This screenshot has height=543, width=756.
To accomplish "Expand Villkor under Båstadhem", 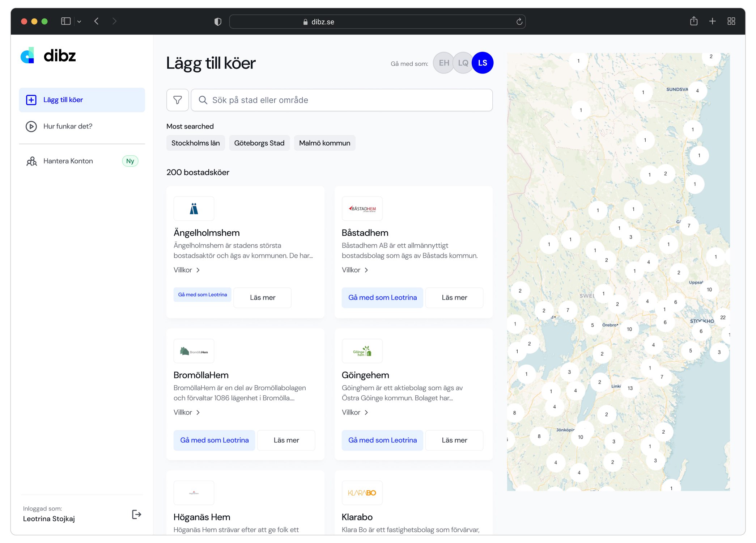I will click(355, 270).
